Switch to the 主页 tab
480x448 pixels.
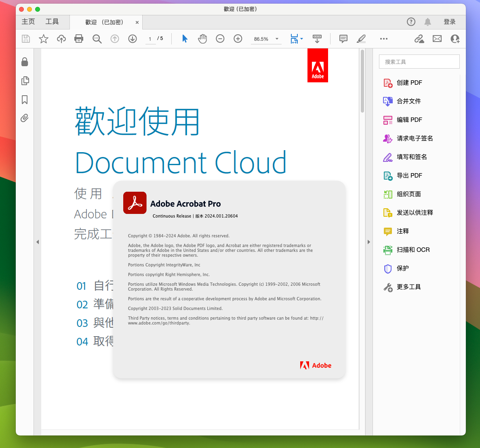coord(28,22)
